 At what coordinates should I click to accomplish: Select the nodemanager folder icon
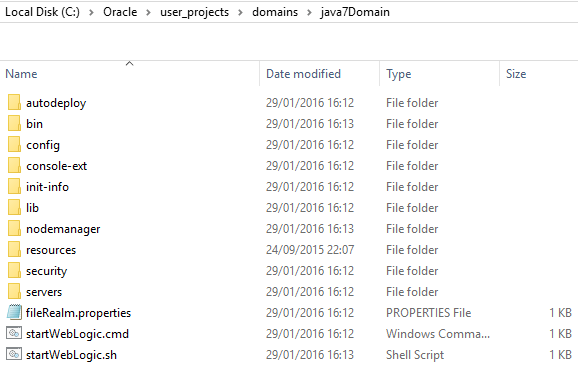click(x=14, y=229)
